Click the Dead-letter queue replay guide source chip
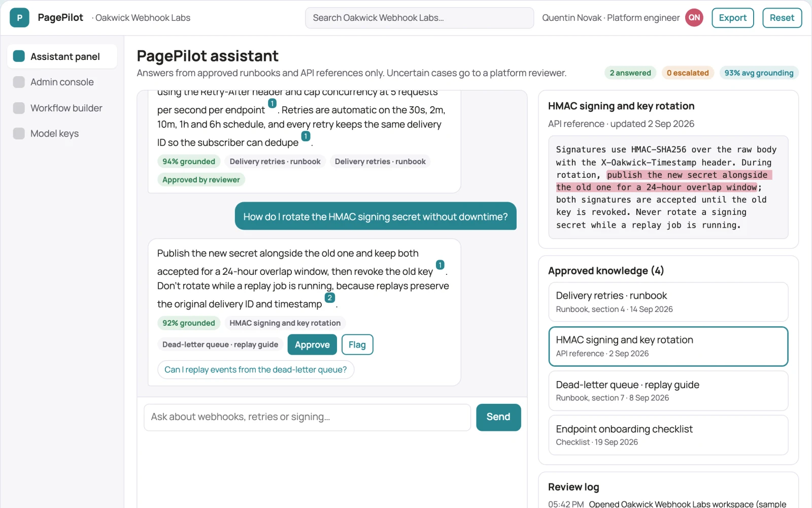812x508 pixels. (x=220, y=344)
